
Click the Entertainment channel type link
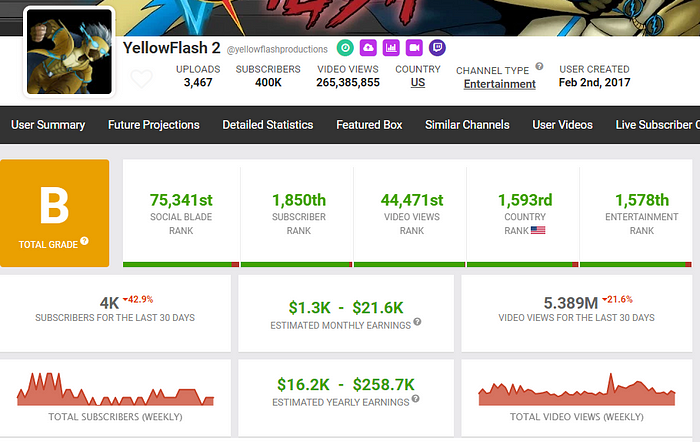[499, 84]
